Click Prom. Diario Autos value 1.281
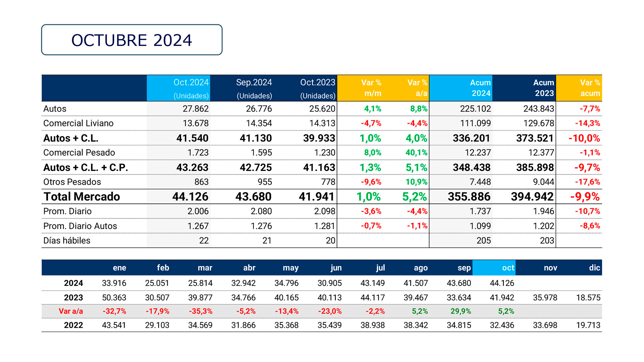This screenshot has width=644, height=362. click(325, 226)
